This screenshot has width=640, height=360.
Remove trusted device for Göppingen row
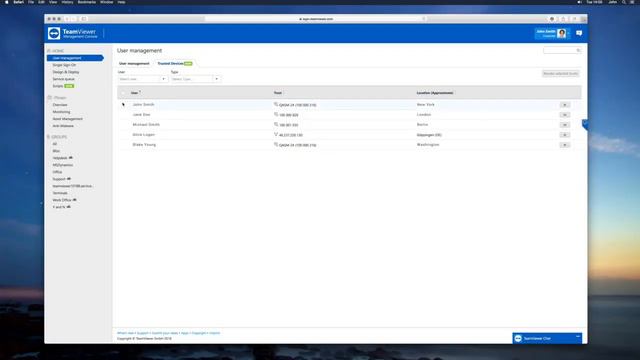point(564,135)
